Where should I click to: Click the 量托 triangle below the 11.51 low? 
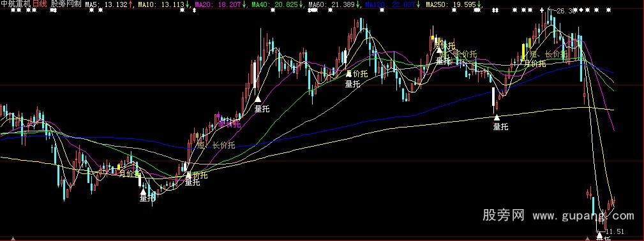[x=599, y=235]
